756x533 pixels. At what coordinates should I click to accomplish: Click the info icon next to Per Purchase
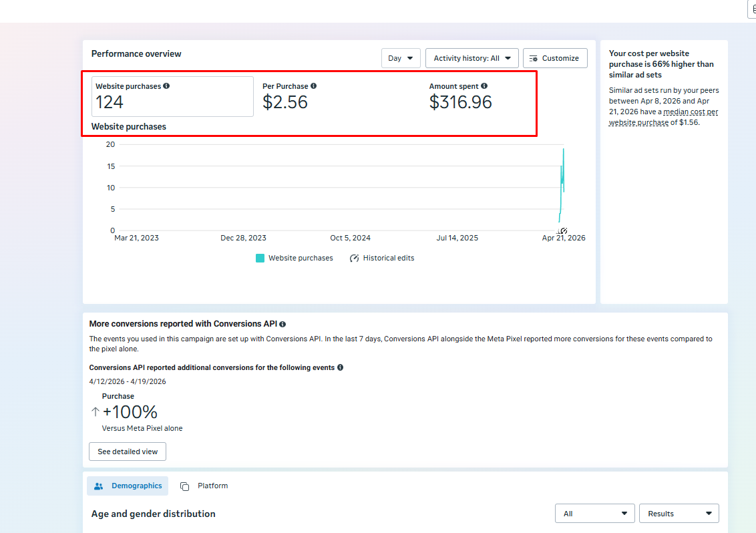click(x=313, y=86)
